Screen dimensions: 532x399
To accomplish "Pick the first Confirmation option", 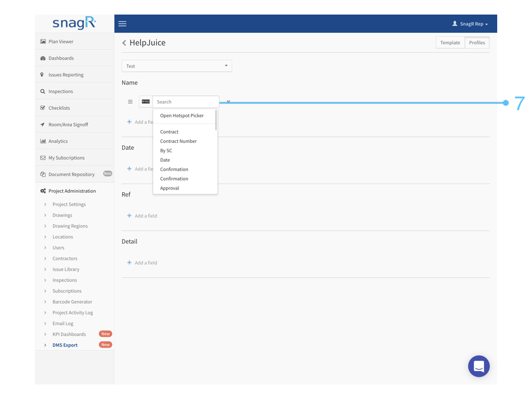I will [174, 169].
